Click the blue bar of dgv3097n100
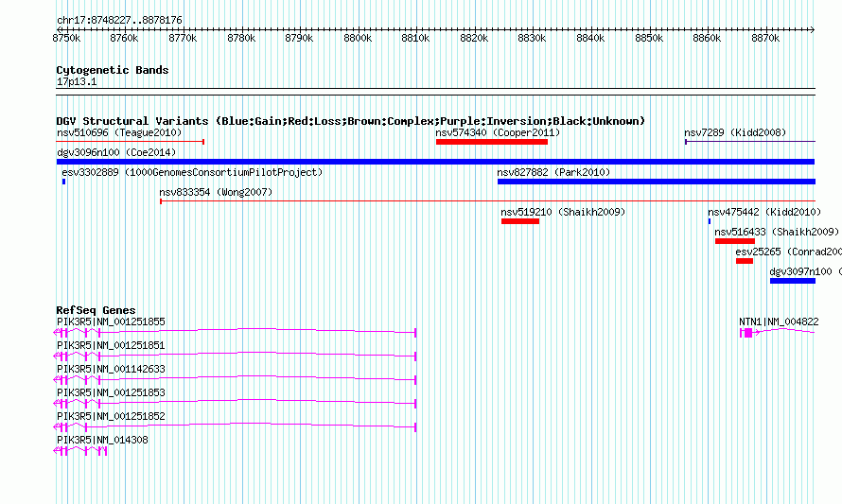Viewport: 842px width, 504px height. (793, 281)
